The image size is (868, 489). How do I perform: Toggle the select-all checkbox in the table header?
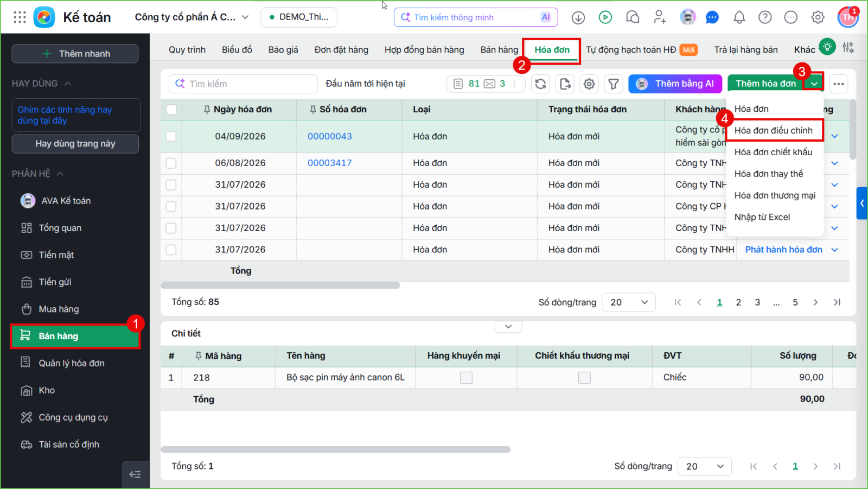click(171, 110)
